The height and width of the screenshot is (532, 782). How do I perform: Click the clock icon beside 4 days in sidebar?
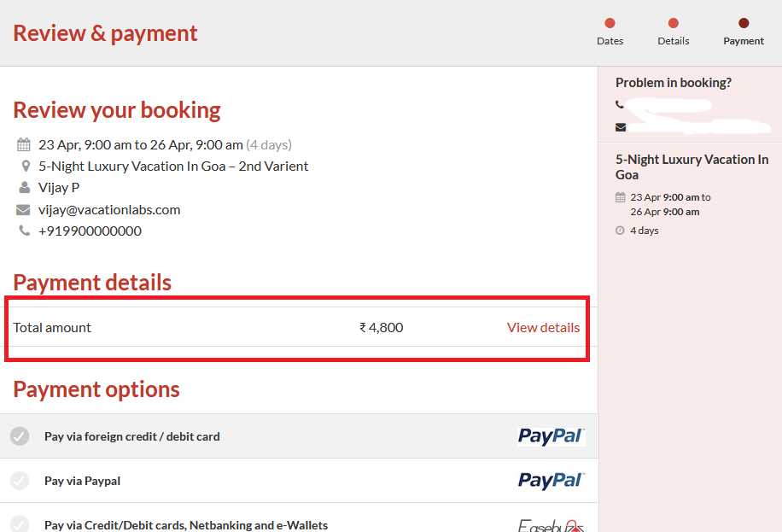click(620, 231)
